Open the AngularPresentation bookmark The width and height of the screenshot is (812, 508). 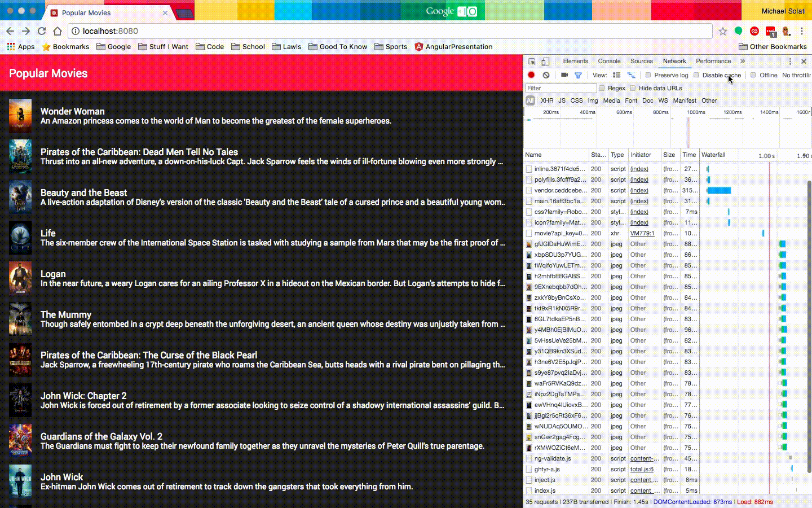coord(453,47)
